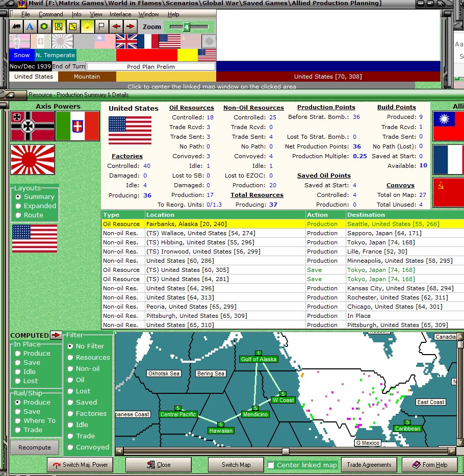Image resolution: width=464 pixels, height=476 pixels.
Task: Select Produce under the In Place group
Action: [x=18, y=354]
